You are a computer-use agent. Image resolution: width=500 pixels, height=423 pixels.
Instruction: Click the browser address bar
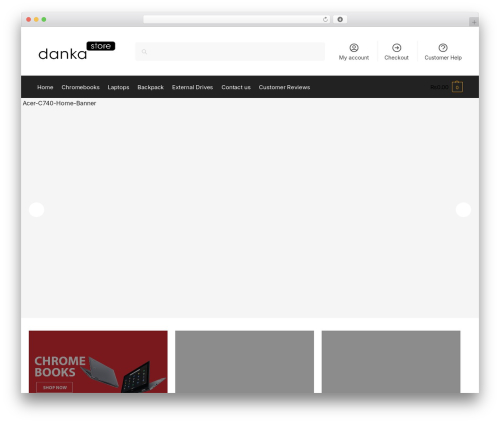[x=236, y=19]
